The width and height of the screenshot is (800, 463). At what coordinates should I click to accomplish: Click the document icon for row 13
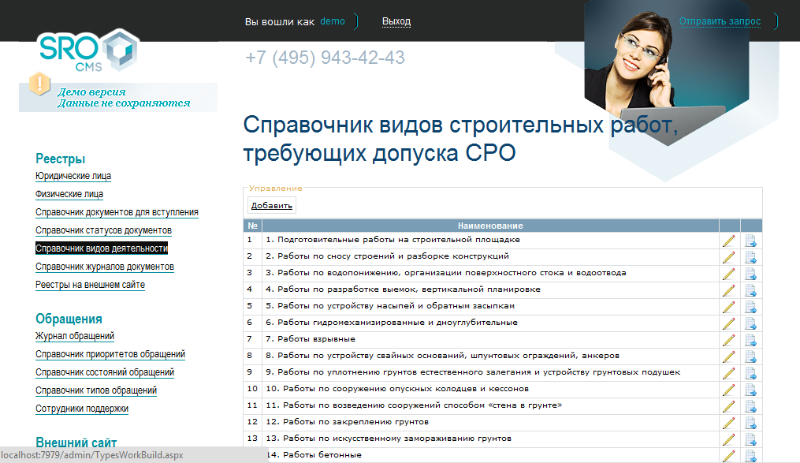tap(750, 438)
